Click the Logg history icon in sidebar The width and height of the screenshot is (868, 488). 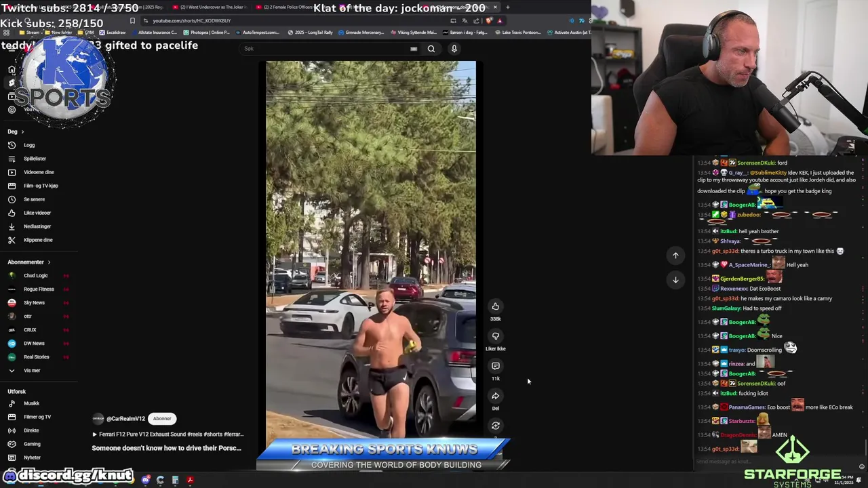pyautogui.click(x=12, y=145)
